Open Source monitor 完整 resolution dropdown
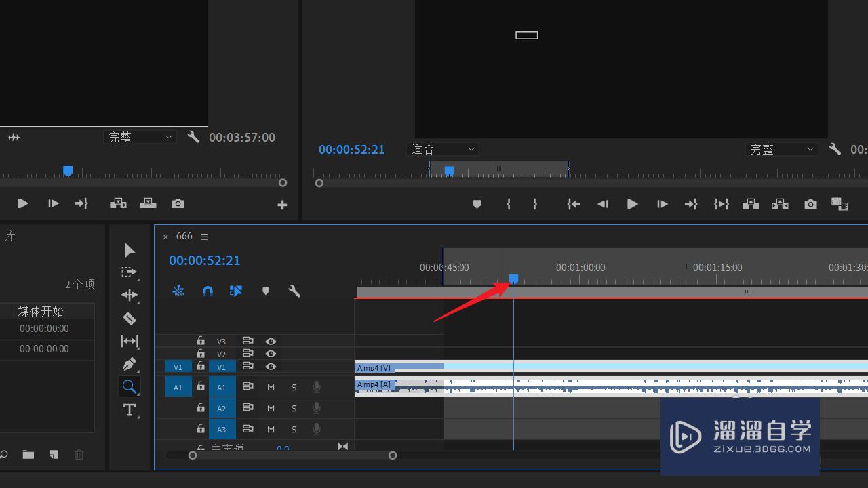The height and width of the screenshot is (488, 868). coord(140,137)
